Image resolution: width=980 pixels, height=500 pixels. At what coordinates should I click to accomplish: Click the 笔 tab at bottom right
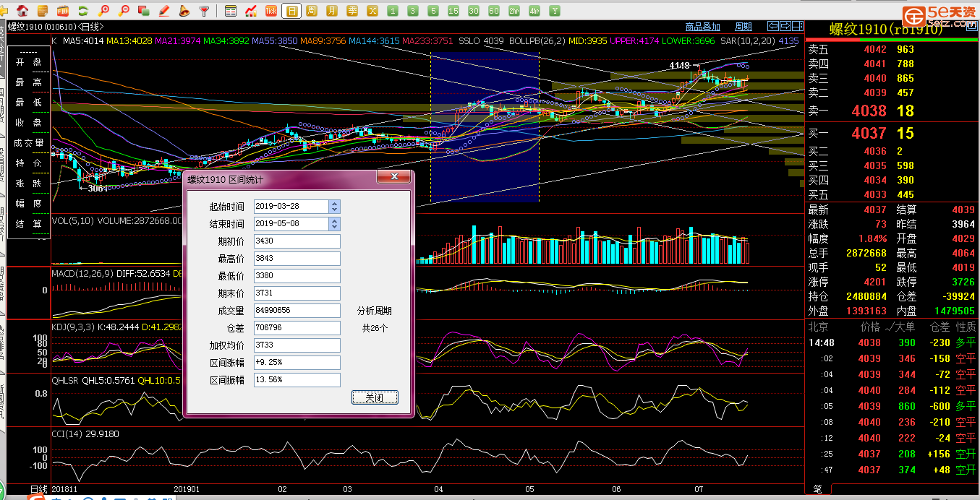click(x=818, y=489)
